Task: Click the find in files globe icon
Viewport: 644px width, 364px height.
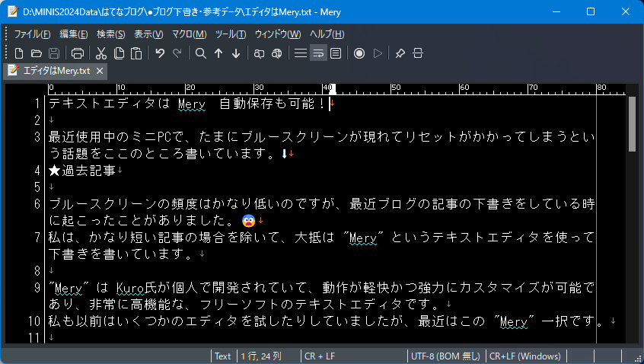Action: (277, 53)
